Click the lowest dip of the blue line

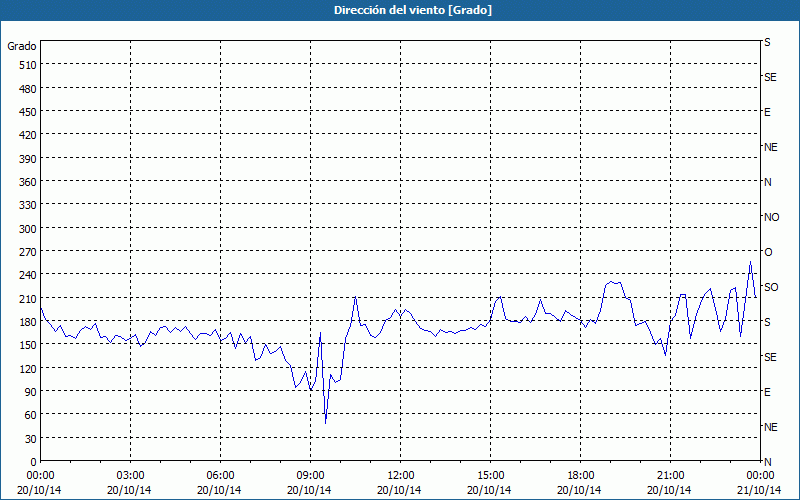[x=326, y=423]
